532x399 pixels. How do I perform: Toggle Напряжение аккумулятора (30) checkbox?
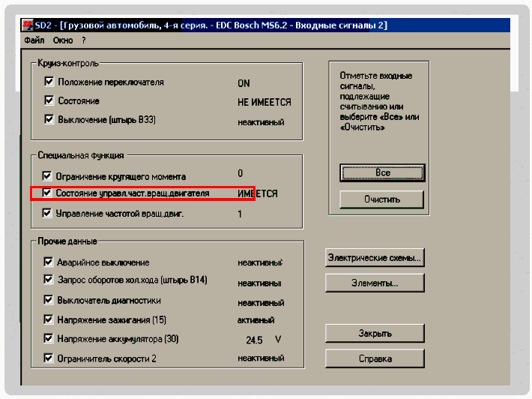(x=49, y=339)
